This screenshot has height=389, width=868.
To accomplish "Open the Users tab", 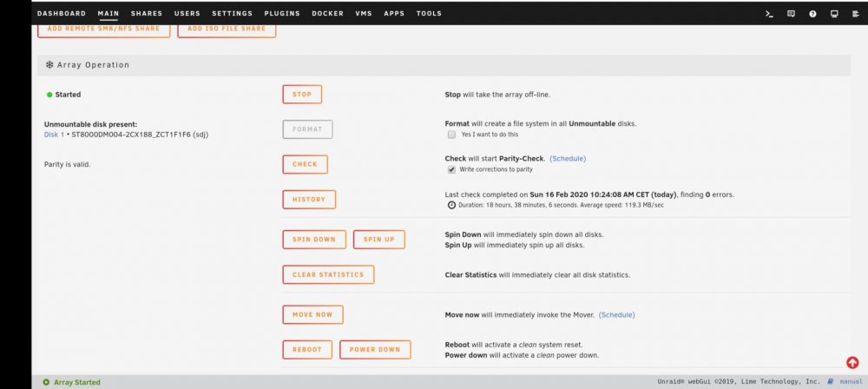I will (187, 13).
